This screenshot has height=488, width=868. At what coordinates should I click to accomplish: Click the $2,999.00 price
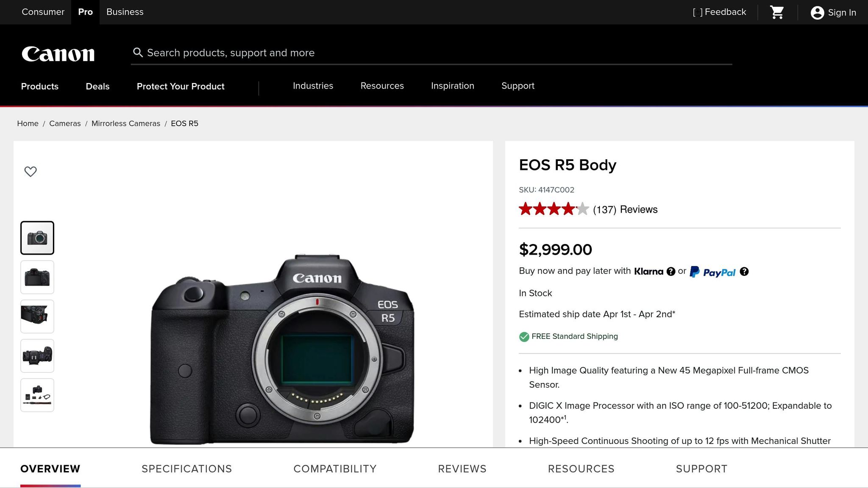[x=555, y=250]
